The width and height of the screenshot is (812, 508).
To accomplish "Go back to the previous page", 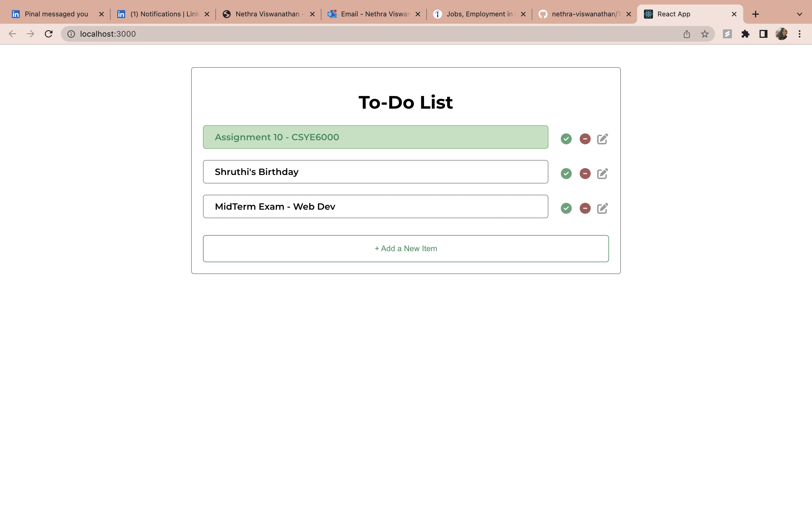I will coord(12,34).
